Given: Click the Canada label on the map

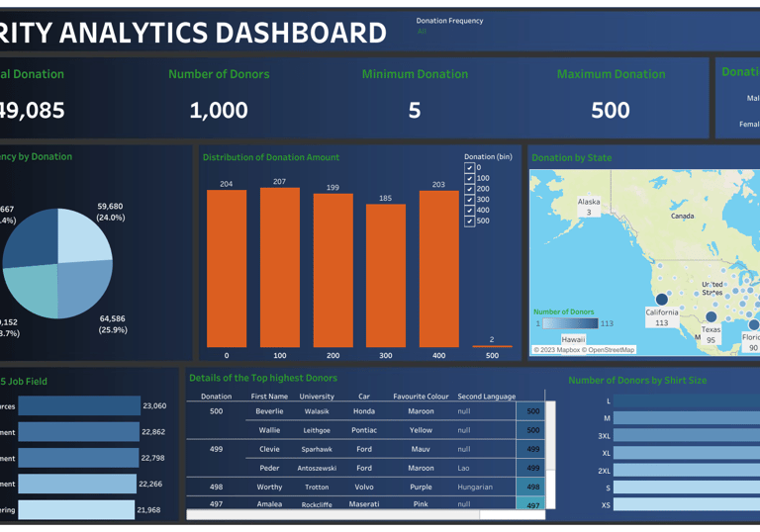Looking at the screenshot, I should coord(682,217).
